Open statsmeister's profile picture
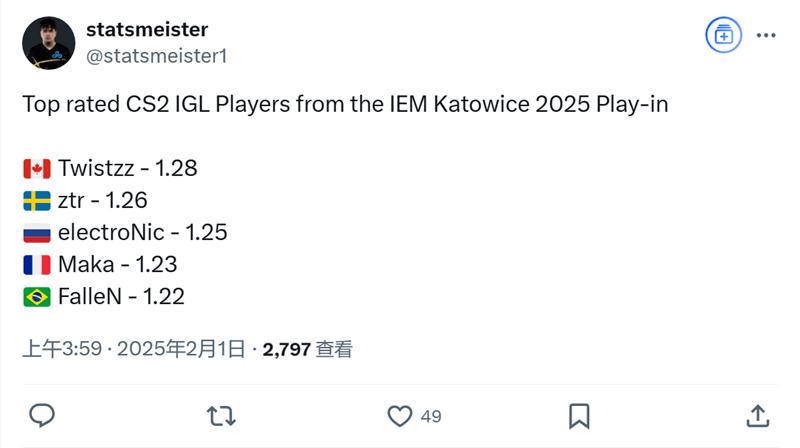 [x=47, y=43]
